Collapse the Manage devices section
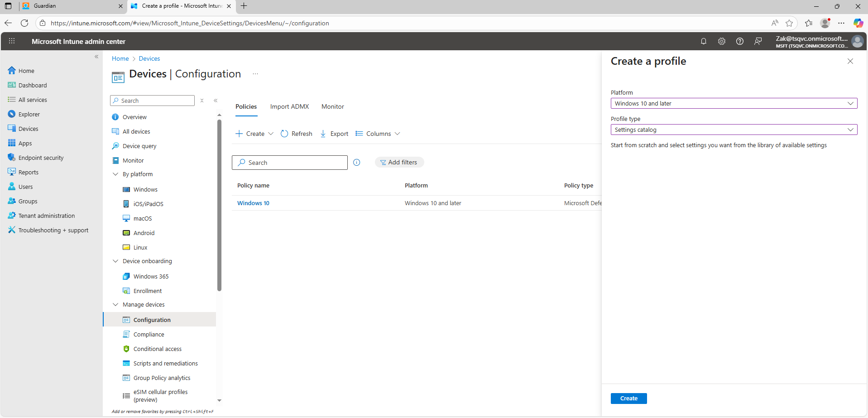Viewport: 868px width, 418px height. 115,304
